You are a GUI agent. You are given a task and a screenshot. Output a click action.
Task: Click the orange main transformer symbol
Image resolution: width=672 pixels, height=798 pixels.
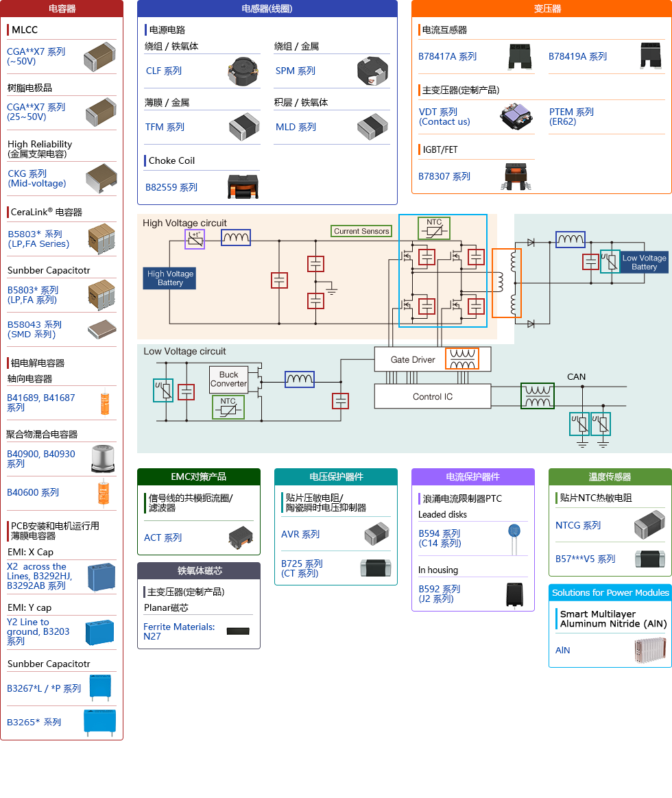coord(507,283)
